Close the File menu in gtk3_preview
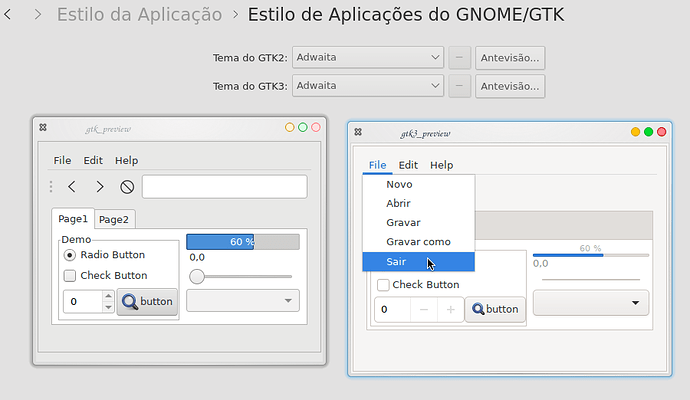The image size is (690, 400). pos(378,165)
